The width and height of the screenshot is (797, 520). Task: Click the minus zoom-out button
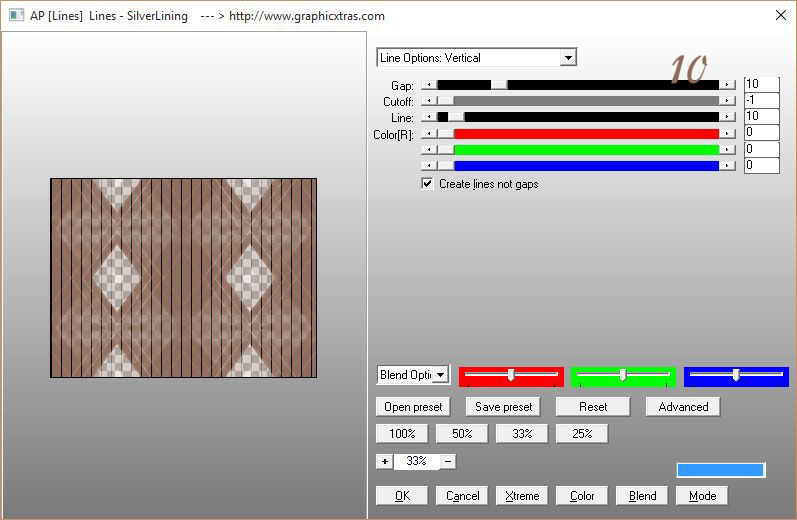click(448, 462)
